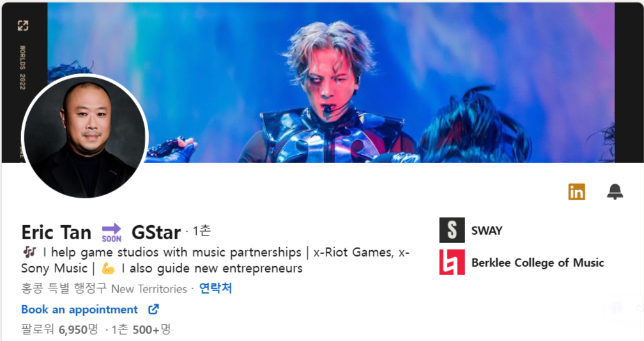Click the notification bell icon
This screenshot has height=341, width=644.
[615, 192]
